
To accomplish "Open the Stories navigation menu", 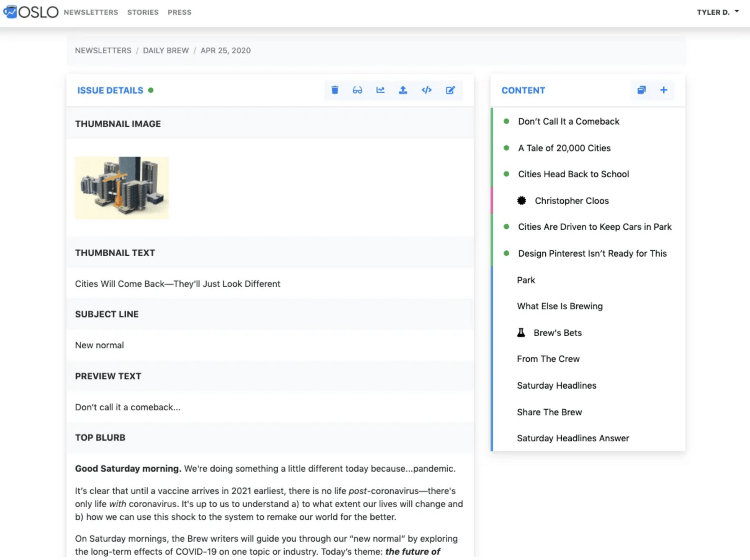I will (x=143, y=12).
